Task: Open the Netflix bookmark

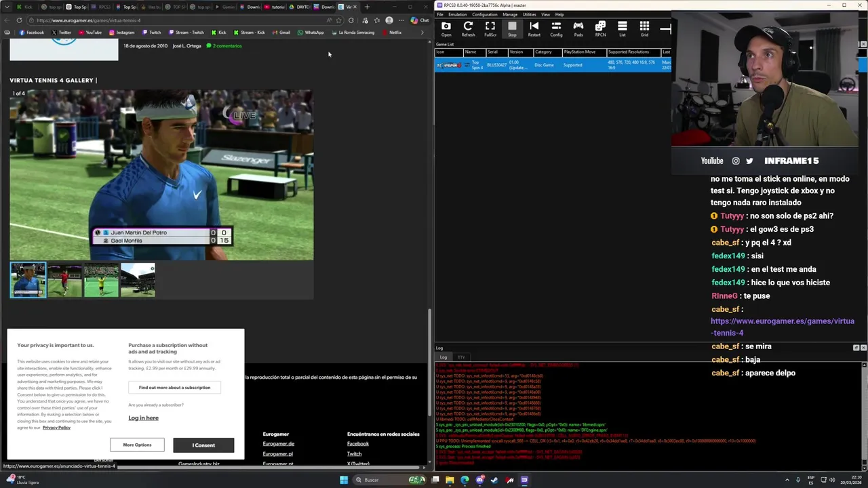Action: pos(391,33)
